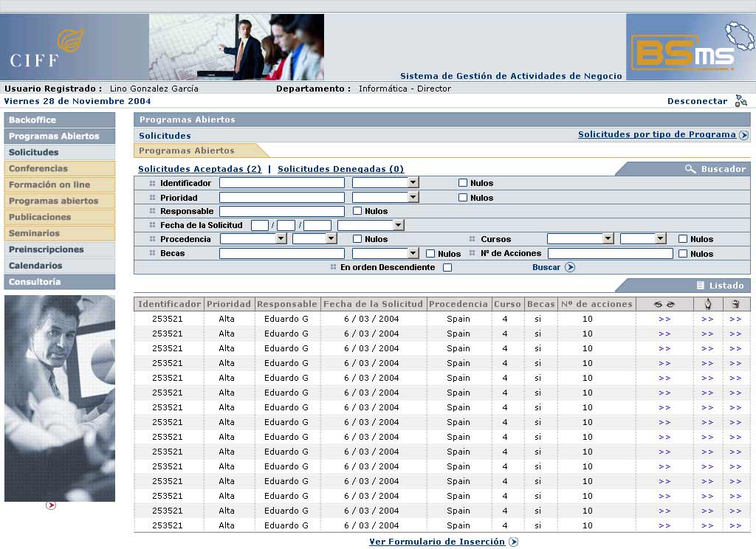The width and height of the screenshot is (756, 549).
Task: Click arrow icon beside Solicitudes por tipo de Programa
Action: 743,135
